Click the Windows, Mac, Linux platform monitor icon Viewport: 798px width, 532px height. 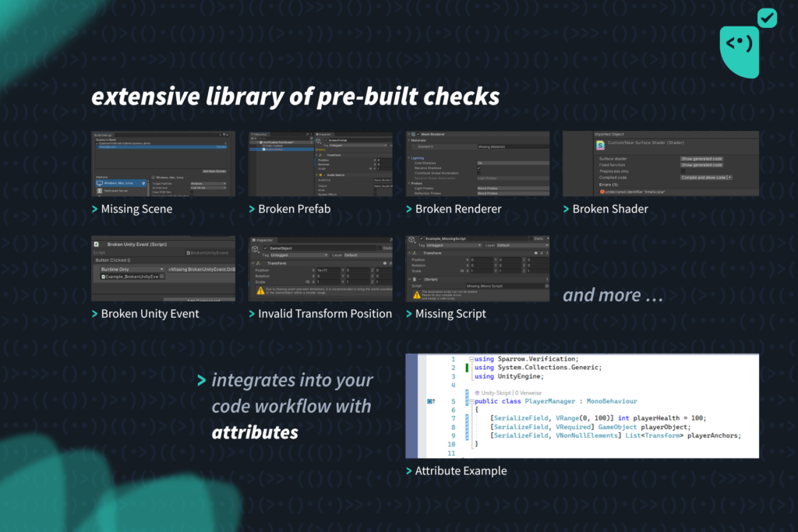coord(99,183)
